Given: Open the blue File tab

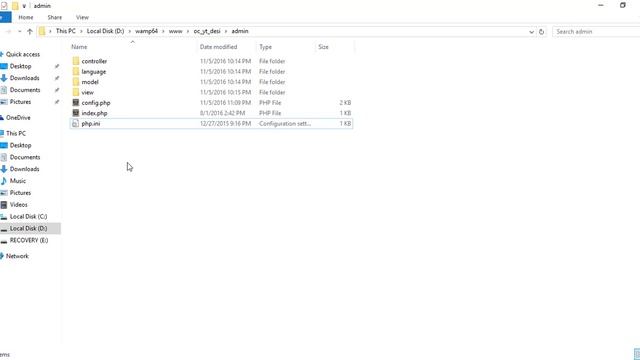Looking at the screenshot, I should pyautogui.click(x=5, y=18).
